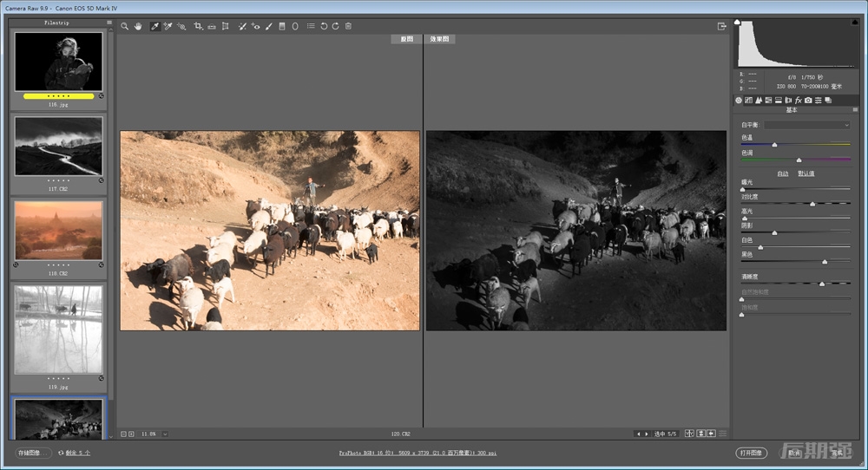This screenshot has height=470, width=868.
Task: Click the yellow label rating on 116.jpg
Action: 59,96
